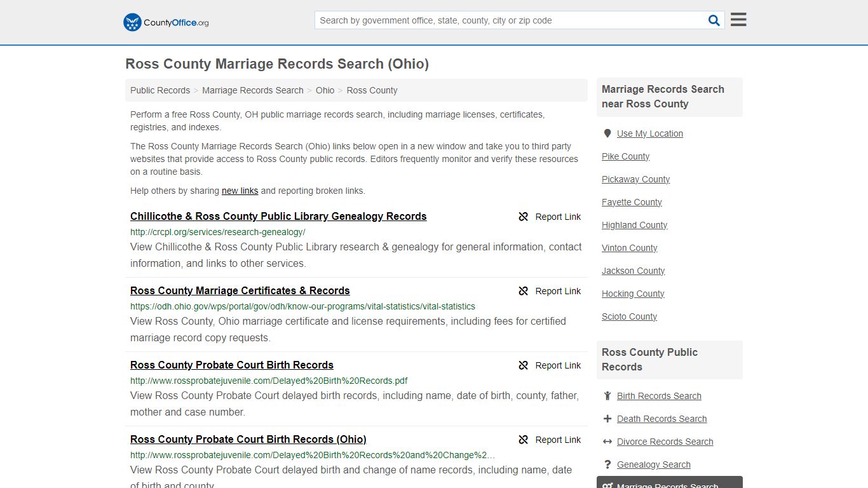Open Birth Records Search in sidebar
868x488 pixels.
pos(659,396)
